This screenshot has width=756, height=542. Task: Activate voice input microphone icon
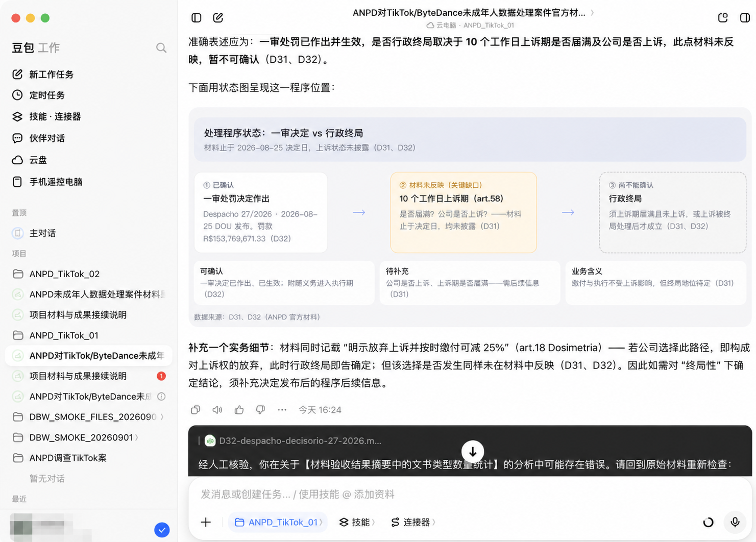(x=735, y=522)
